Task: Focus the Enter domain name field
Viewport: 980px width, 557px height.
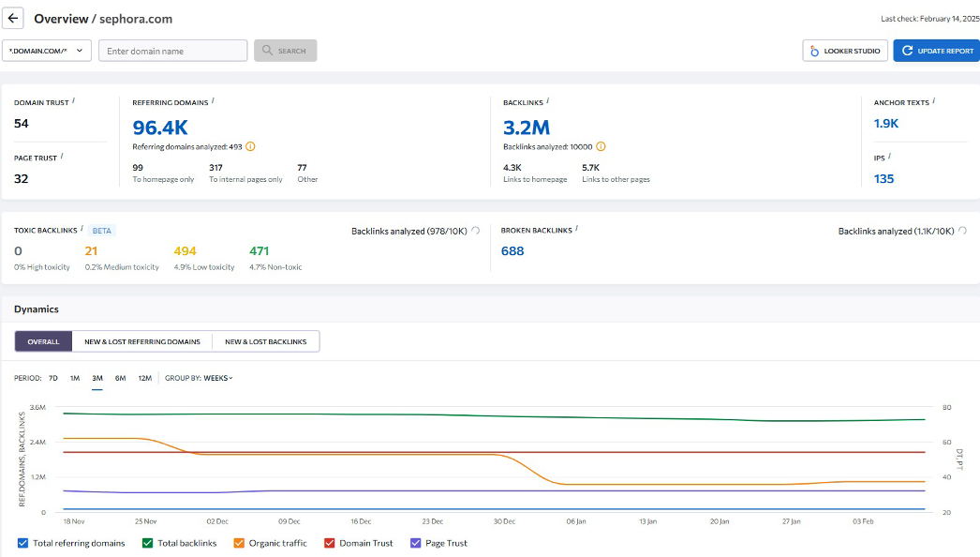Action: [x=172, y=51]
